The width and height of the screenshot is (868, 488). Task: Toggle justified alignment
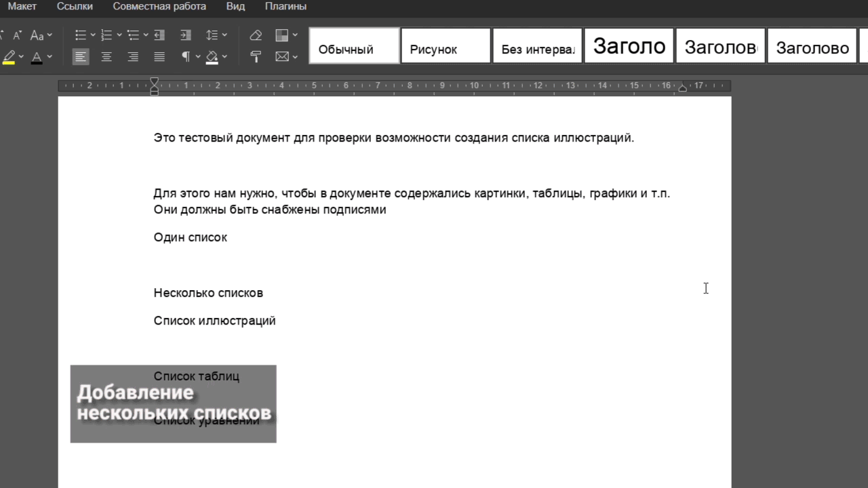[159, 57]
